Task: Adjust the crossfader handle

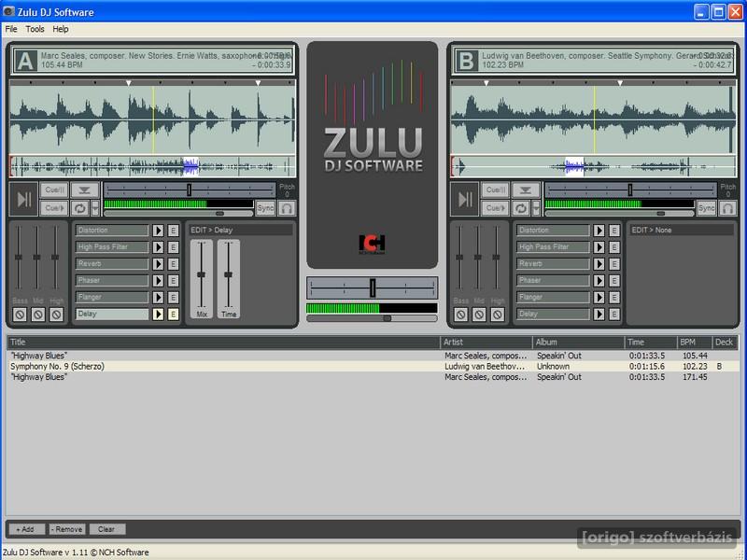Action: [373, 288]
